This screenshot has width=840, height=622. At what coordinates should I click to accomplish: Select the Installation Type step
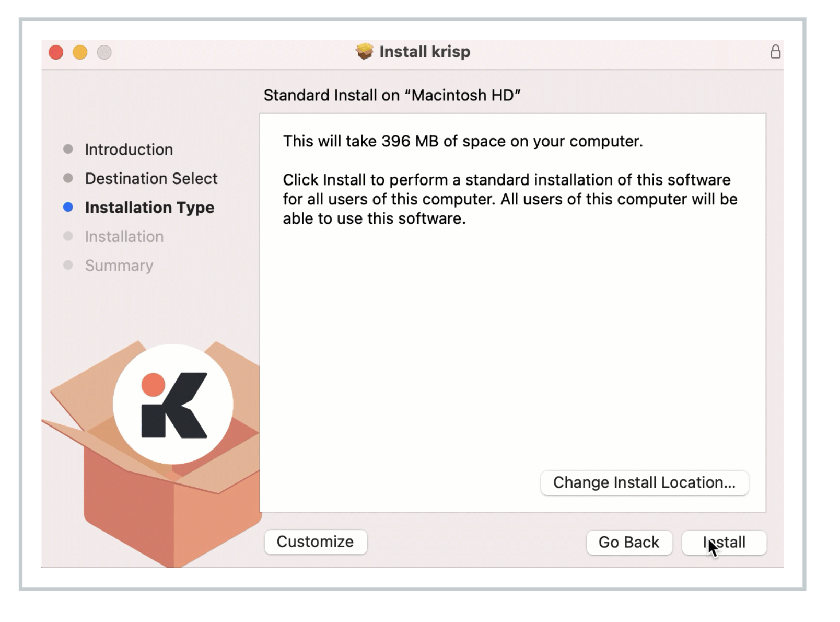(x=150, y=207)
